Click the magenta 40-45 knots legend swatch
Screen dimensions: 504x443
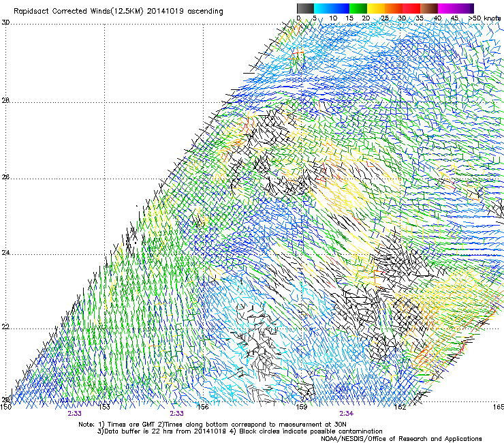click(x=447, y=8)
